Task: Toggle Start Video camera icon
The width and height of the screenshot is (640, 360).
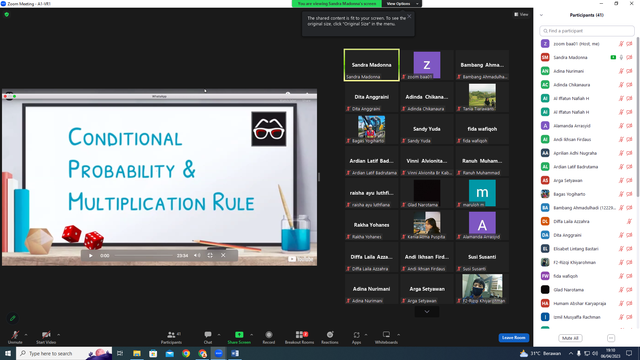Action: 46,335
